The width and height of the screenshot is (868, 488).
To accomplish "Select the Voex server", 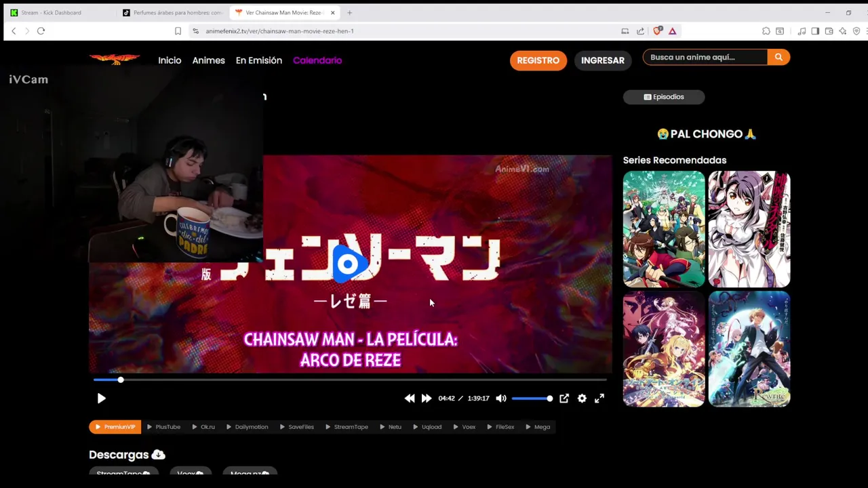I will coord(464,427).
